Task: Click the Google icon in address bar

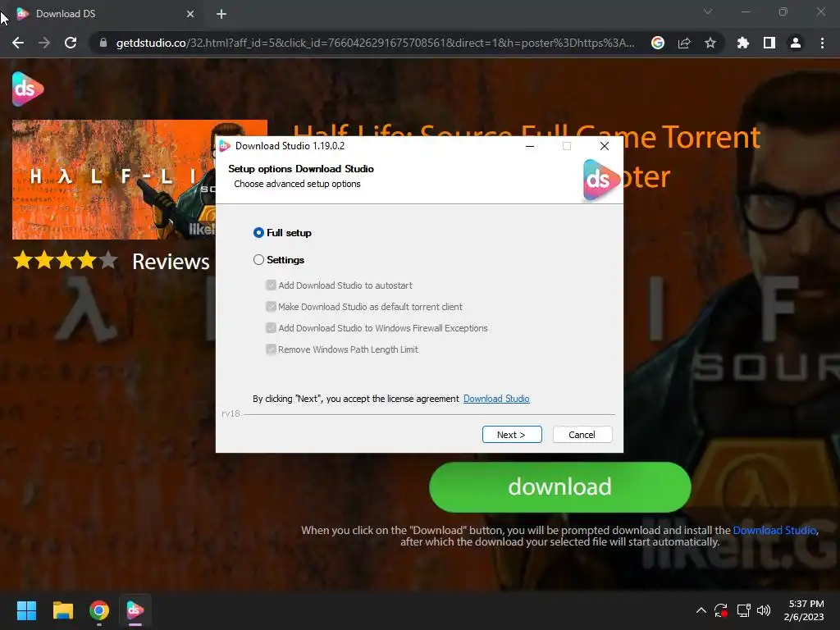Action: [x=658, y=43]
